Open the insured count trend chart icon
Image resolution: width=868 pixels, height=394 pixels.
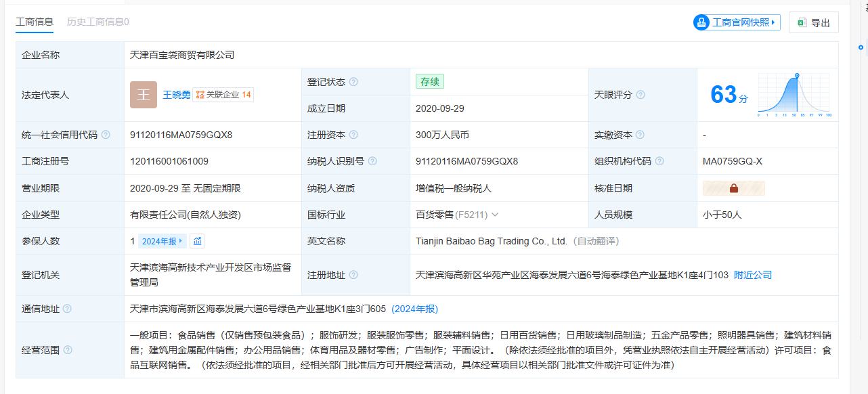tap(197, 241)
